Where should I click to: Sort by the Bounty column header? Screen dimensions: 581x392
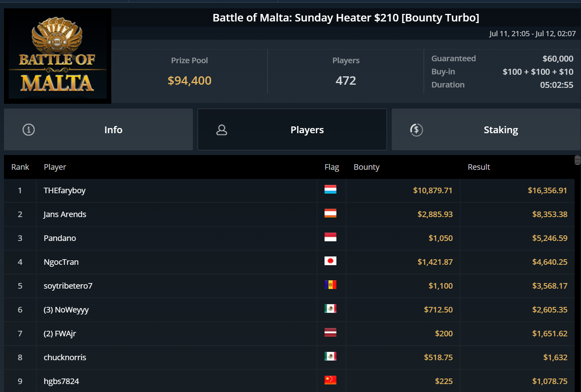[x=366, y=167]
